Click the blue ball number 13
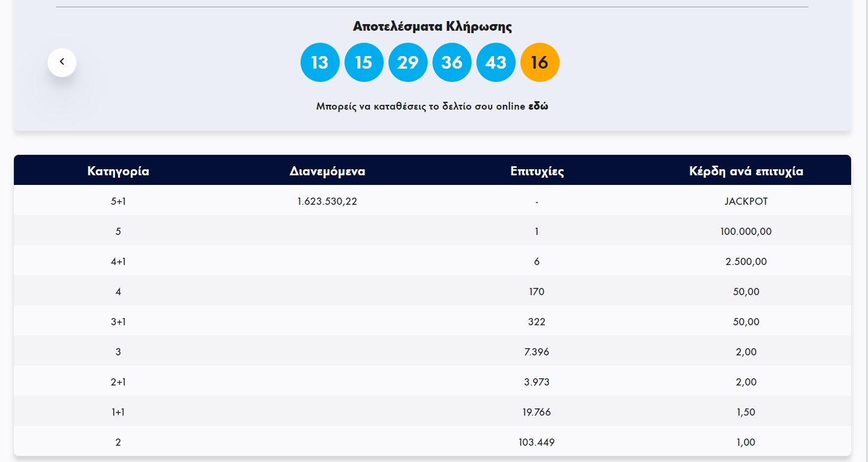Viewport: 868px width, 462px height. (x=320, y=62)
